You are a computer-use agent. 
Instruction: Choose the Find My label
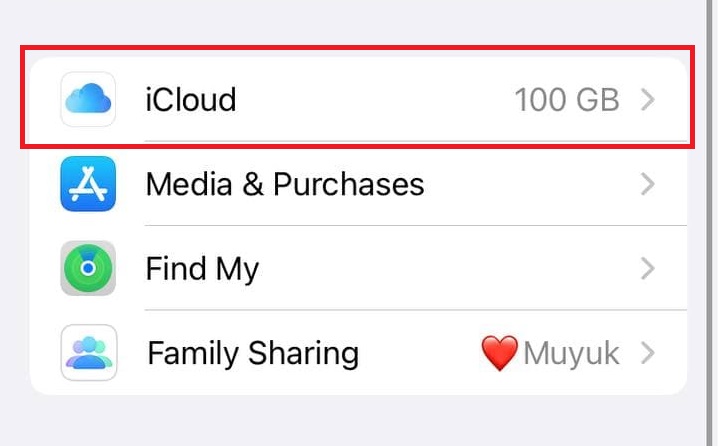coord(202,268)
